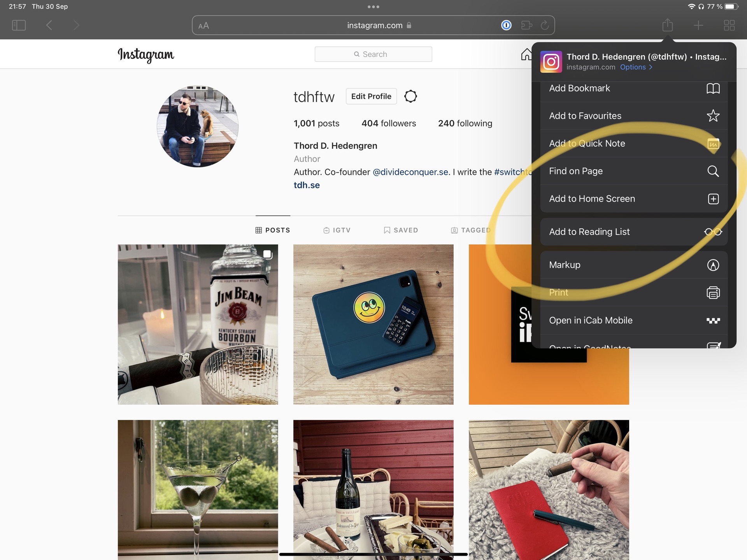Click the Jim Beam post thumbnail

tap(198, 324)
